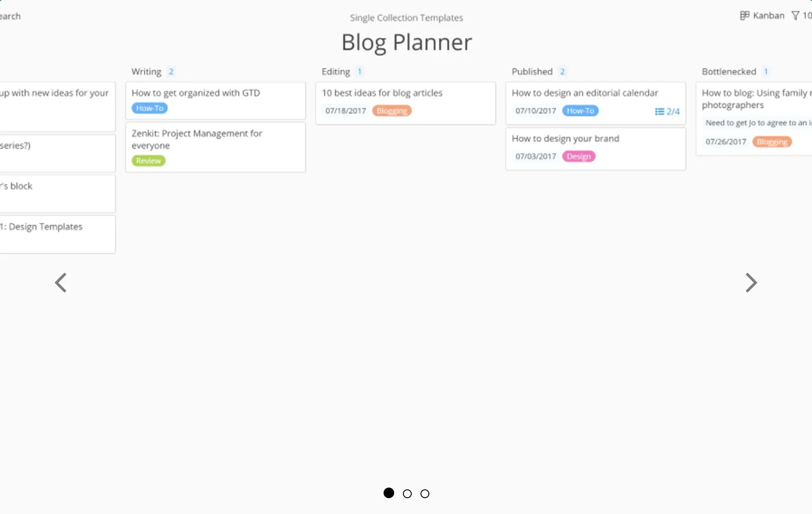Screen dimensions: 812x514
Task: Open card 10 best ideas for blog articles
Action: click(406, 103)
